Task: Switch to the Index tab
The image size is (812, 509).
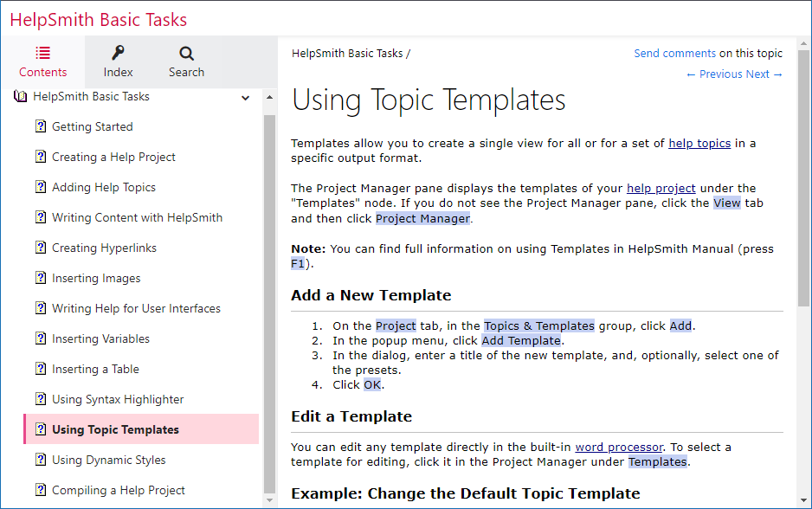Action: [x=118, y=61]
